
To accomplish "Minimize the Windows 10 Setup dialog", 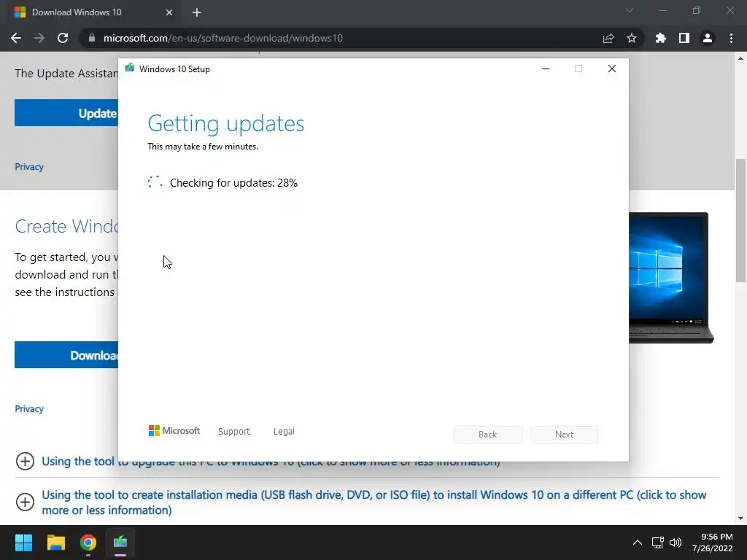I will click(x=546, y=69).
